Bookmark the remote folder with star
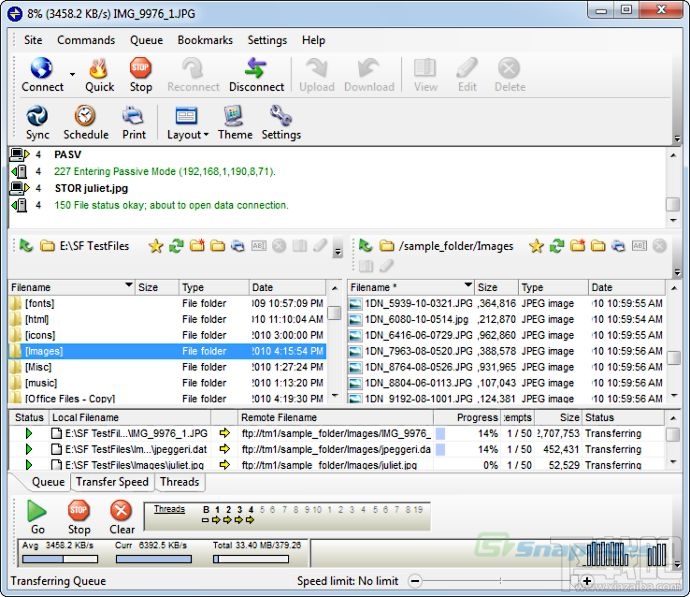The width and height of the screenshot is (690, 597). 536,246
